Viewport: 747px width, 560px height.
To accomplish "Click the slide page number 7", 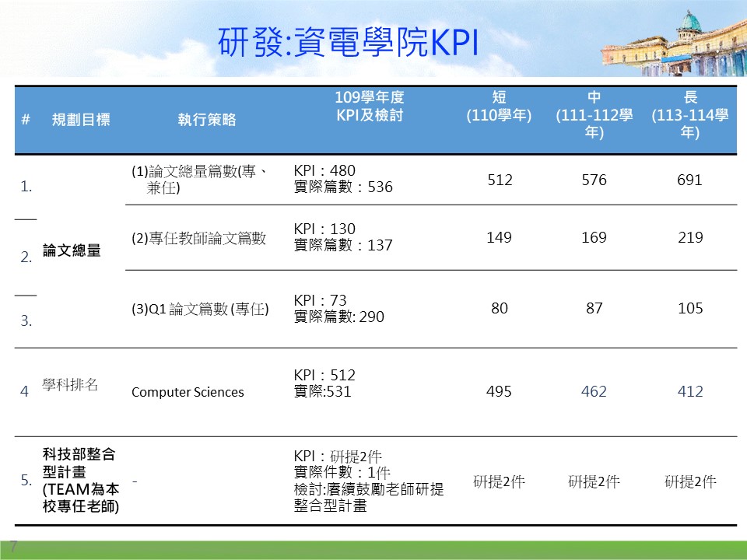I will (13, 546).
